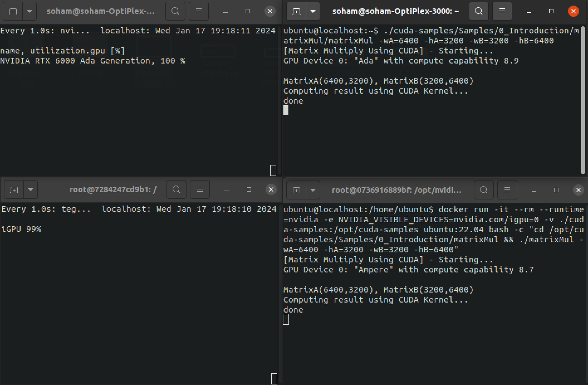Click the new tab icon in bottom-right terminal

click(x=296, y=190)
